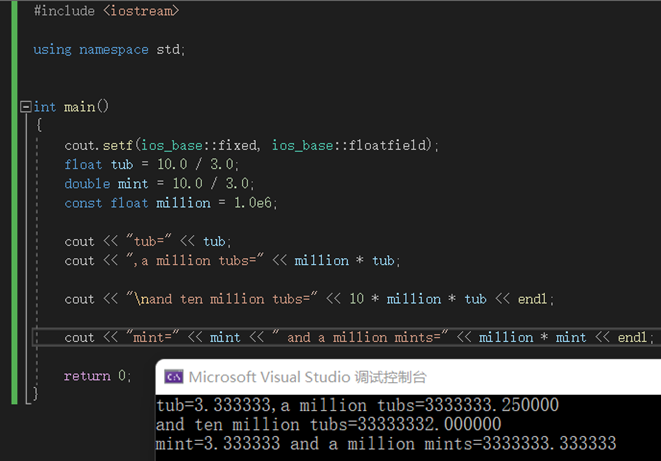The image size is (661, 461).
Task: Click console output 'mint=3.333333 and a million mints'
Action: (386, 444)
